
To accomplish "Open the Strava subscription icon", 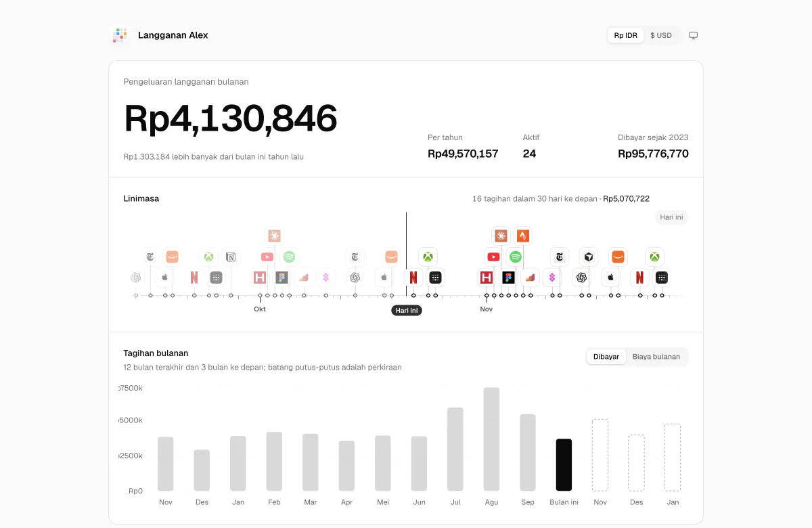I will [x=522, y=236].
